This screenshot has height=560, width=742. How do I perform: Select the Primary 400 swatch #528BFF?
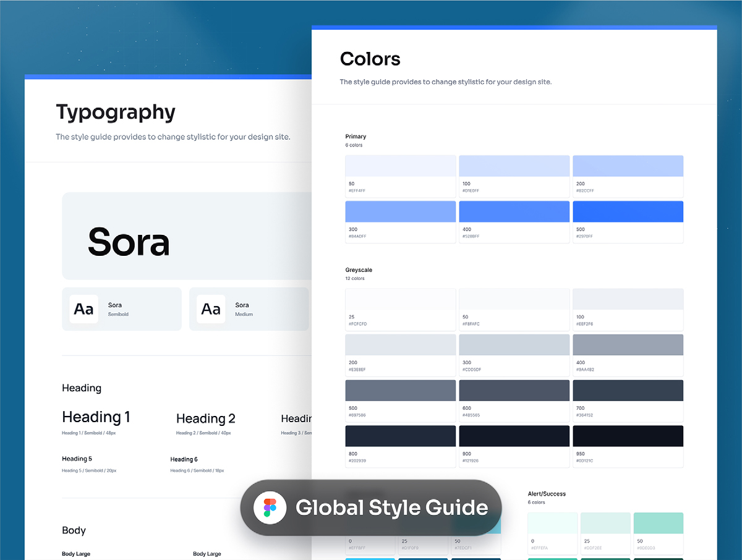pyautogui.click(x=514, y=222)
